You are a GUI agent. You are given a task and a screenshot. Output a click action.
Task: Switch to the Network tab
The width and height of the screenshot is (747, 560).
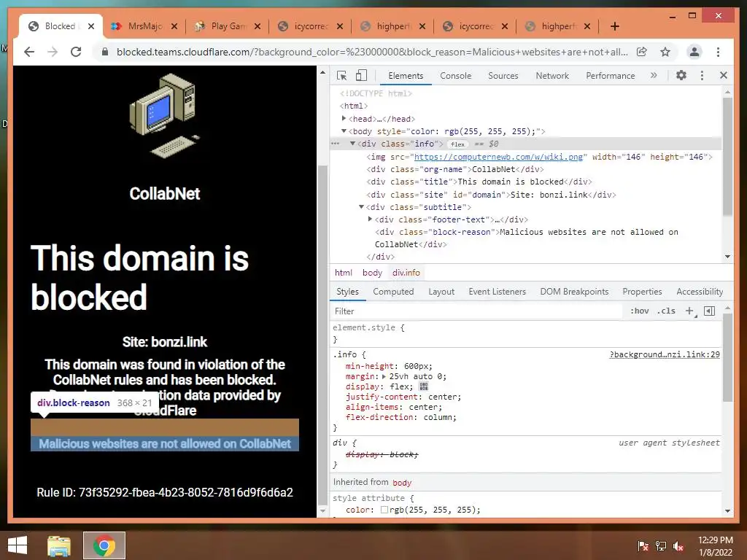point(552,76)
